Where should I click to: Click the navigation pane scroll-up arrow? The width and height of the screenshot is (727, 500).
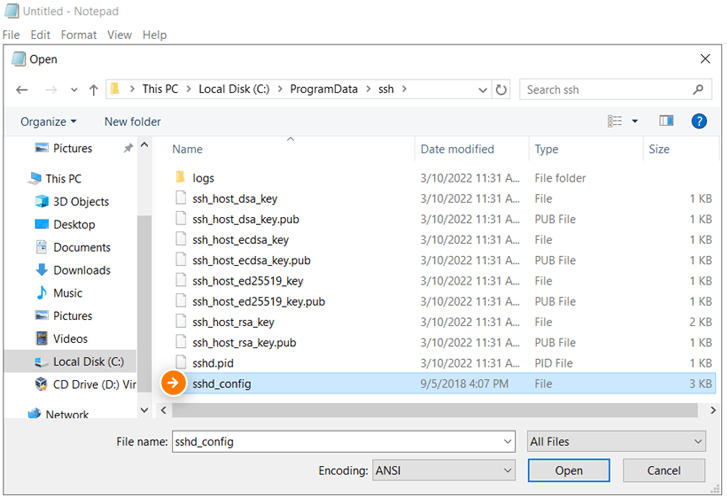[145, 145]
